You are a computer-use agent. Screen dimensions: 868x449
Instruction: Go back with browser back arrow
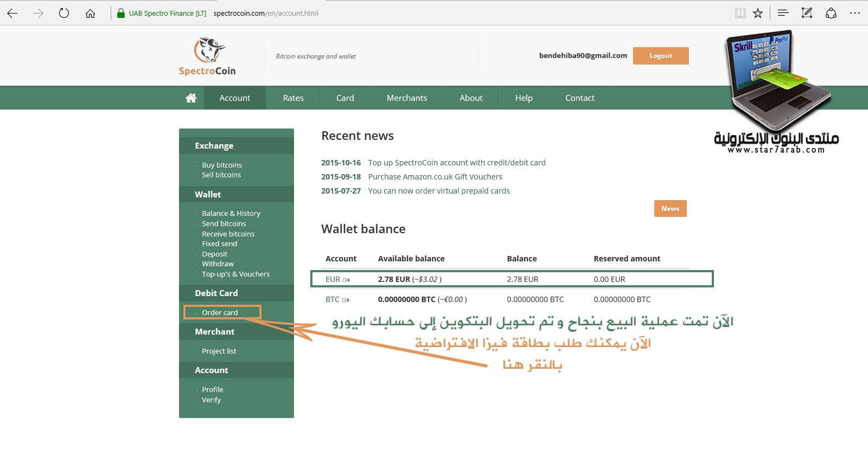click(12, 13)
